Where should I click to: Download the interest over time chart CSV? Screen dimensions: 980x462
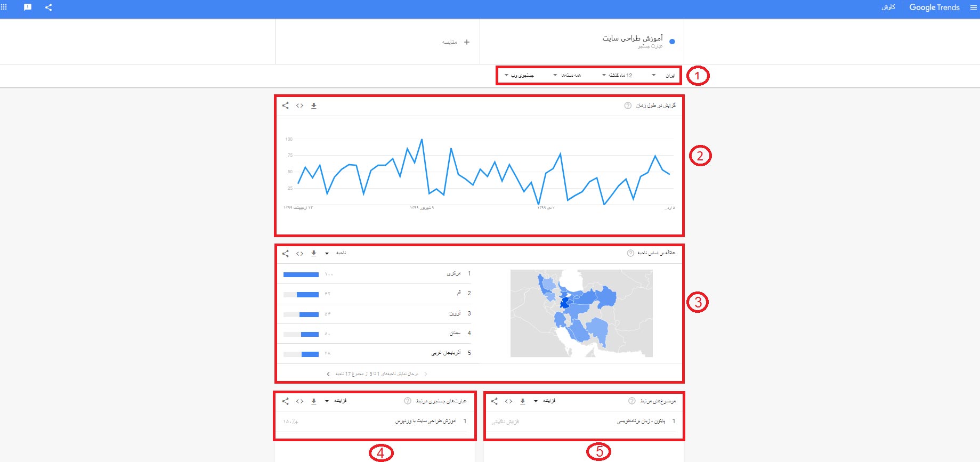tap(314, 106)
